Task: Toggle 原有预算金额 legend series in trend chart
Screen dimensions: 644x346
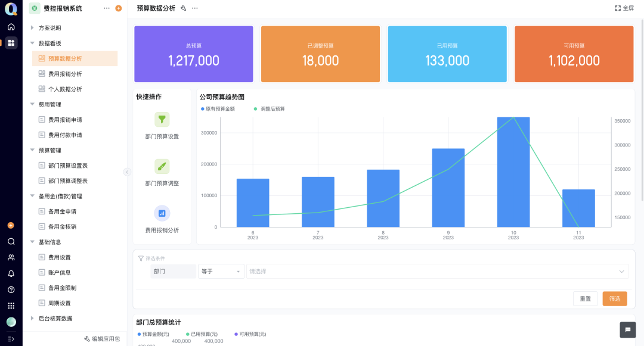Action: tap(218, 109)
